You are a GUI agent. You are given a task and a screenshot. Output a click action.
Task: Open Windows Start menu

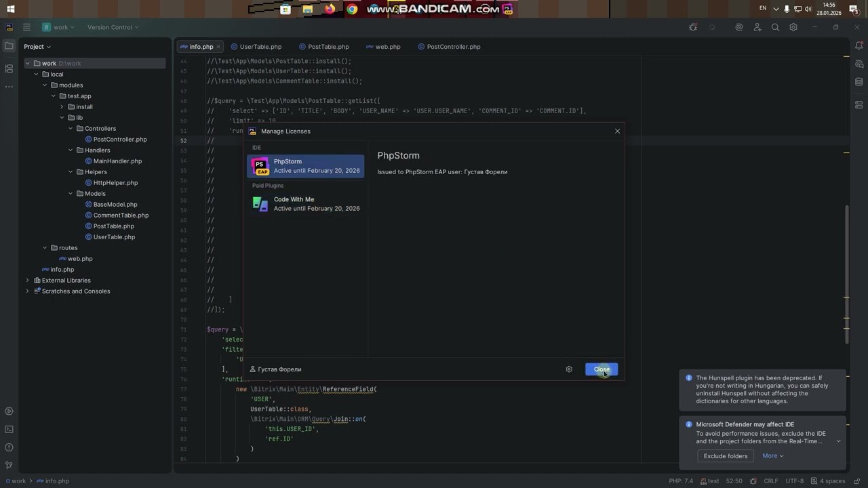pos(10,9)
